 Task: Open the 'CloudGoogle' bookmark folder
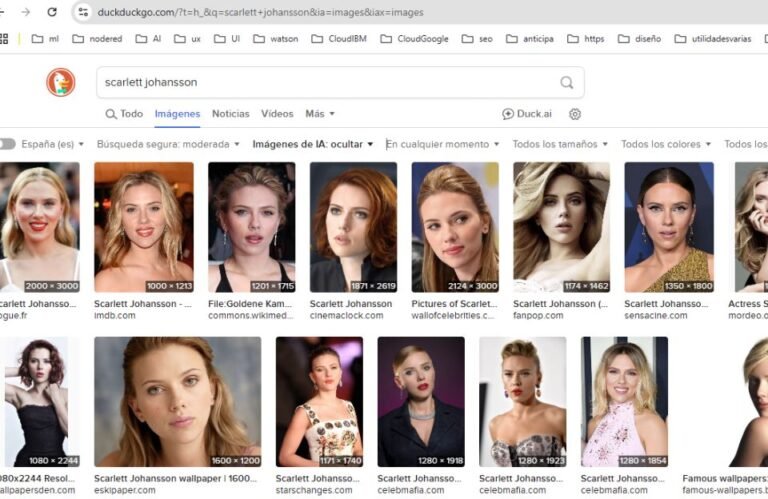pos(414,39)
